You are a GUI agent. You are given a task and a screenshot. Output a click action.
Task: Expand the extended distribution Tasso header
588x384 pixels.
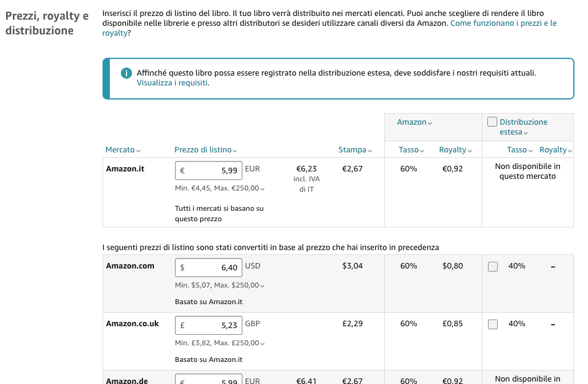tap(519, 150)
